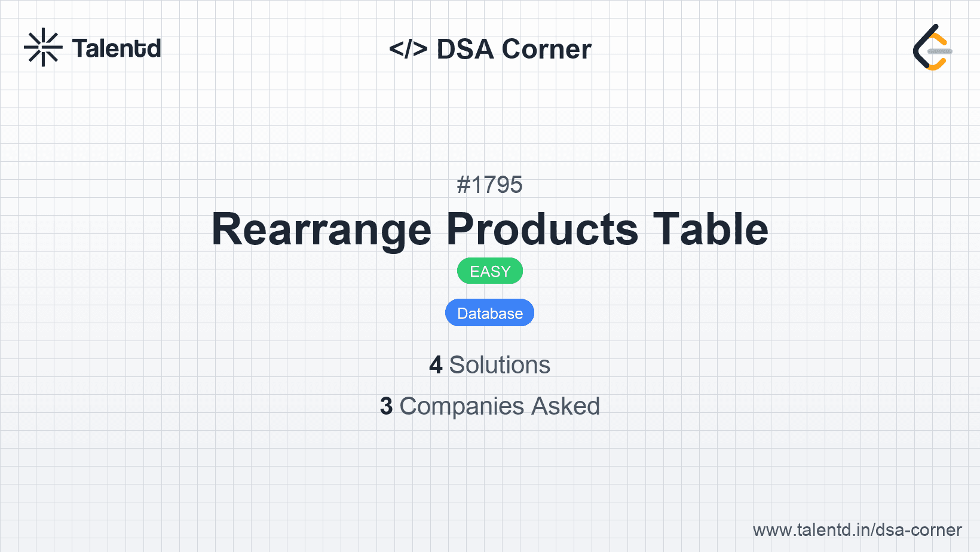The width and height of the screenshot is (980, 552).
Task: Click the bold number 4 solutions count
Action: [436, 365]
